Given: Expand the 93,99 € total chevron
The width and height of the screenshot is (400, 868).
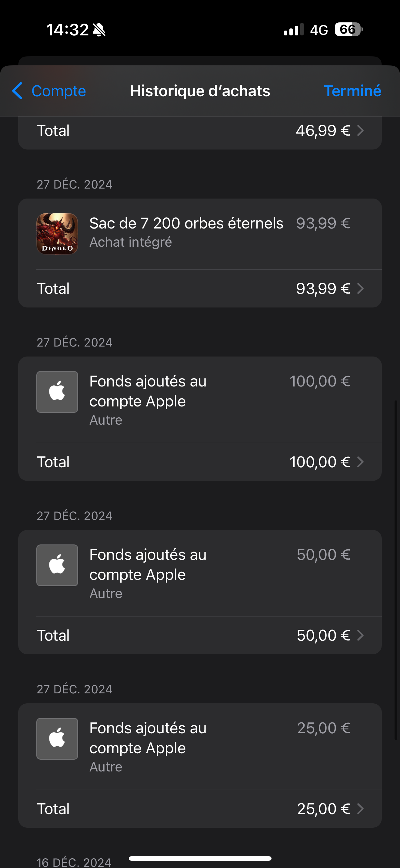Looking at the screenshot, I should (360, 288).
